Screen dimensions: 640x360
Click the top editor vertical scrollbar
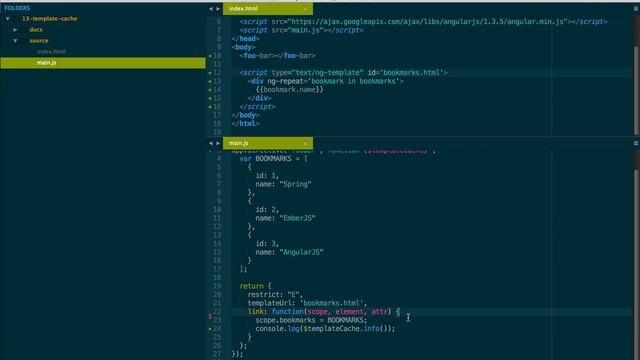(x=636, y=90)
